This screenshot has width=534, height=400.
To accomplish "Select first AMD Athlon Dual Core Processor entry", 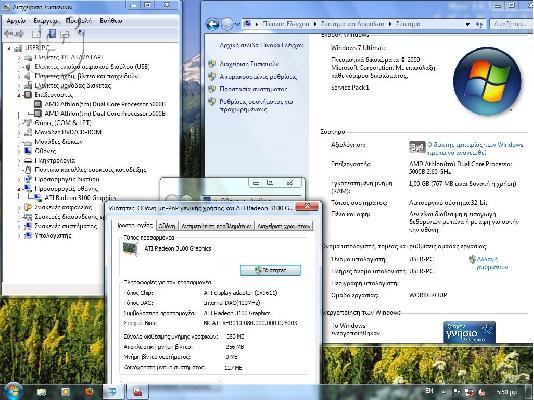I will (x=105, y=104).
